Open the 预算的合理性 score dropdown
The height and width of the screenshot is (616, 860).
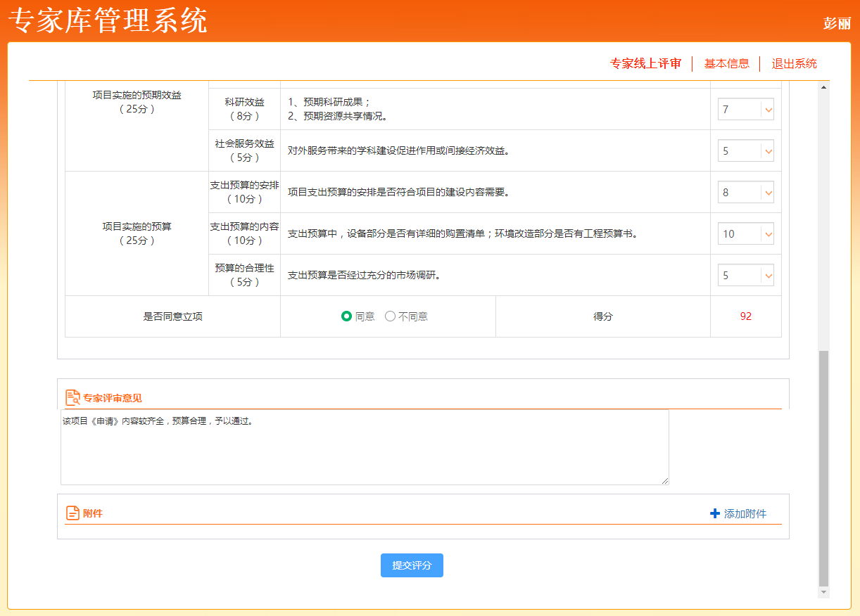click(746, 276)
